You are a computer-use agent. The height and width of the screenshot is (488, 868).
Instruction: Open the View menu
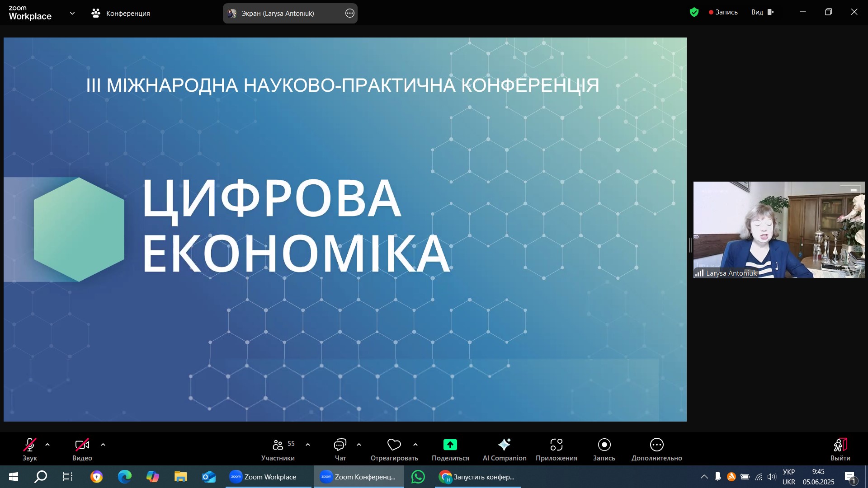coord(762,12)
